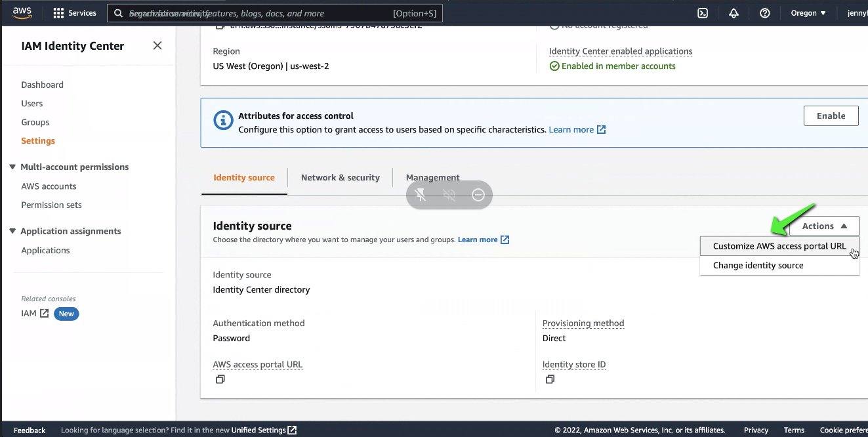This screenshot has width=868, height=437.
Task: Click the unpin icon in floating overlay
Action: (x=421, y=195)
